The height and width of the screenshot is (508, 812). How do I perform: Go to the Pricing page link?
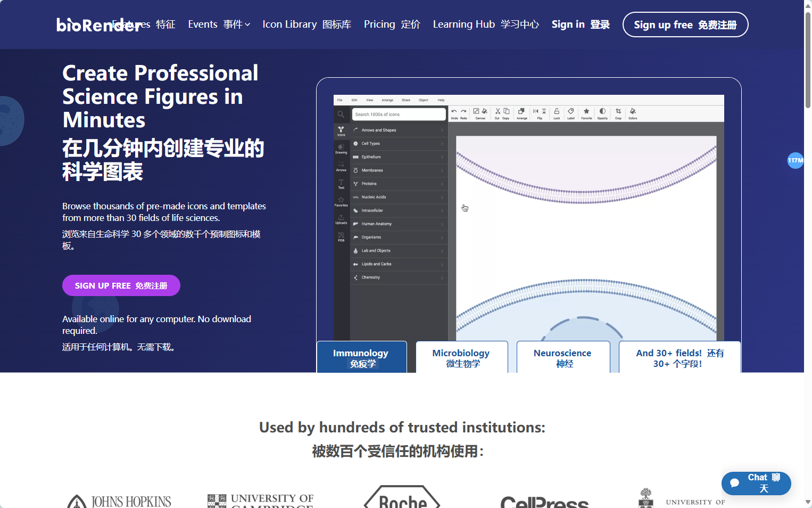click(392, 24)
